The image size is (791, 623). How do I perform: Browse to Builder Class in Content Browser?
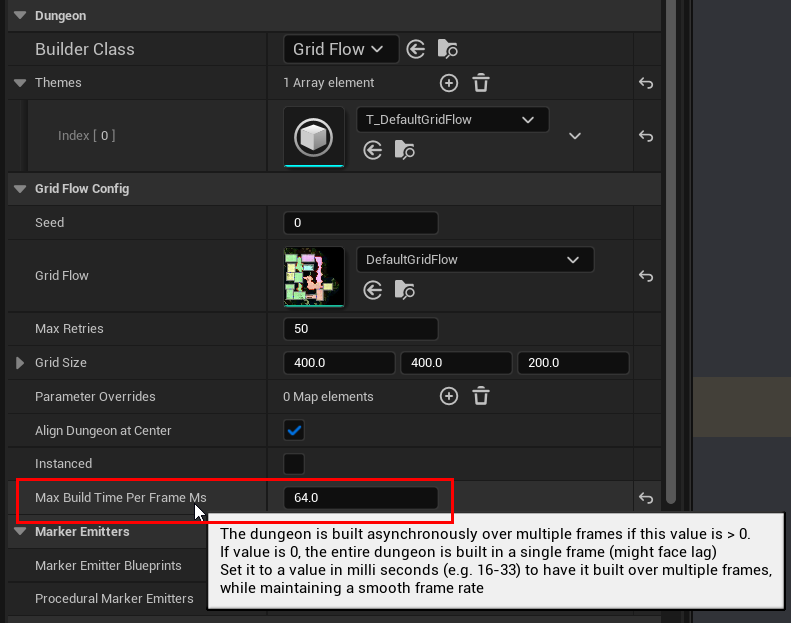click(x=447, y=49)
